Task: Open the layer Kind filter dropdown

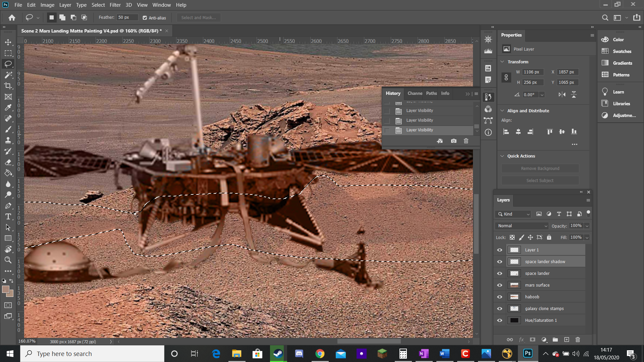Action: [x=513, y=214]
